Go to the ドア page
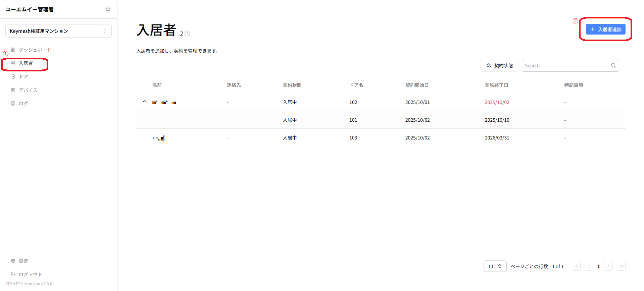 click(x=19, y=77)
